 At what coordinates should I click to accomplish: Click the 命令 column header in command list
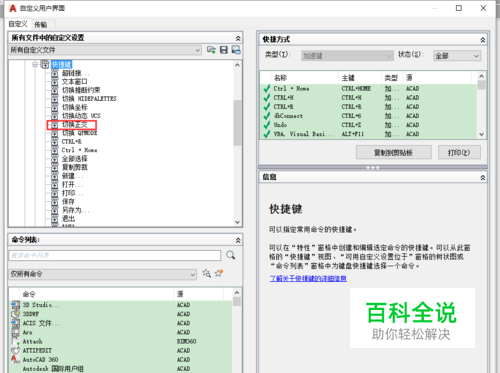click(x=97, y=294)
